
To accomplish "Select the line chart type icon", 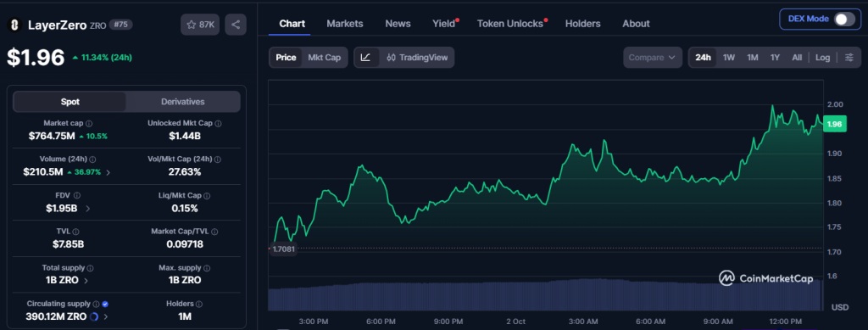I will 365,58.
